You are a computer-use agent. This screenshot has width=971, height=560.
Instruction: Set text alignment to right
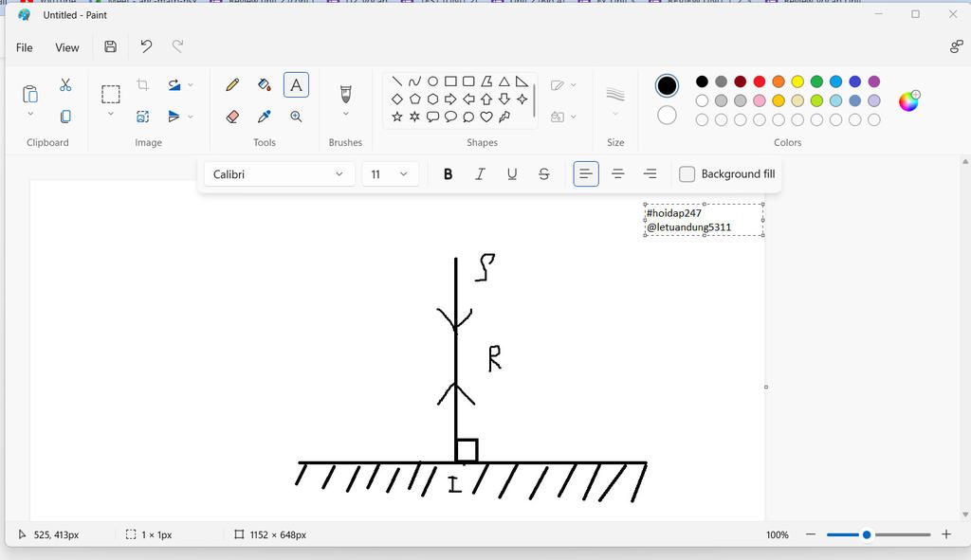tap(650, 174)
